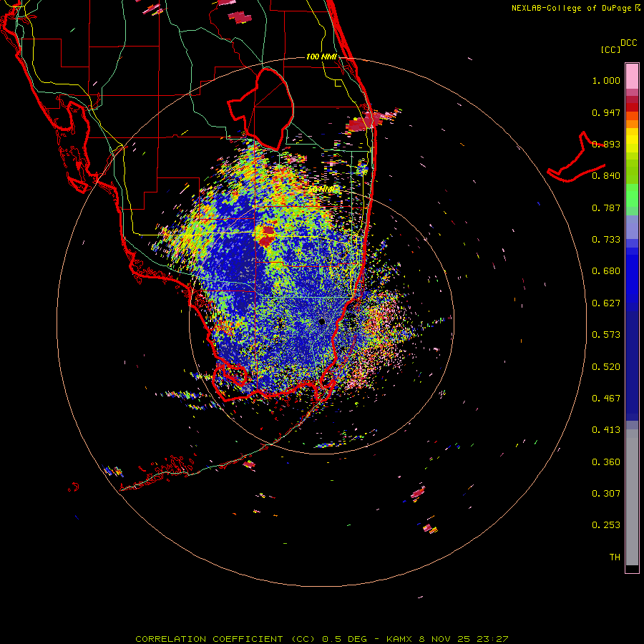
Task: Click the 0.840 color scale value
Action: click(x=606, y=176)
